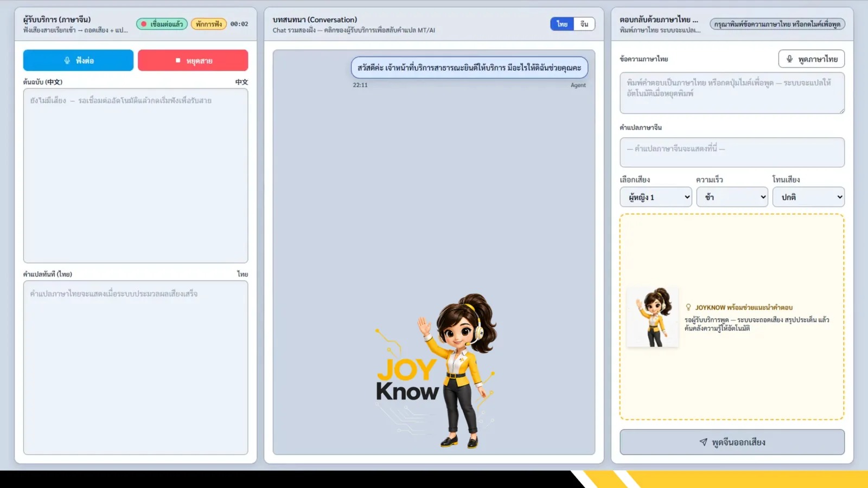Click the red dot in connected badge

click(144, 24)
